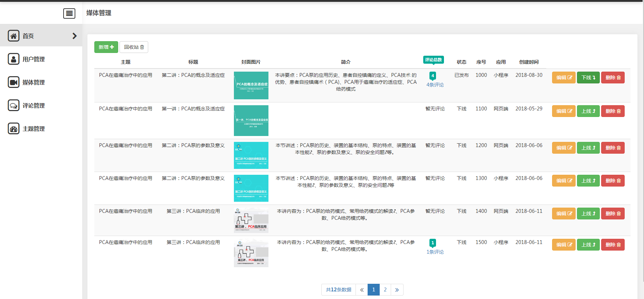The image size is (644, 299).
Task: Open the 回收站 recycle bin
Action: (x=134, y=47)
